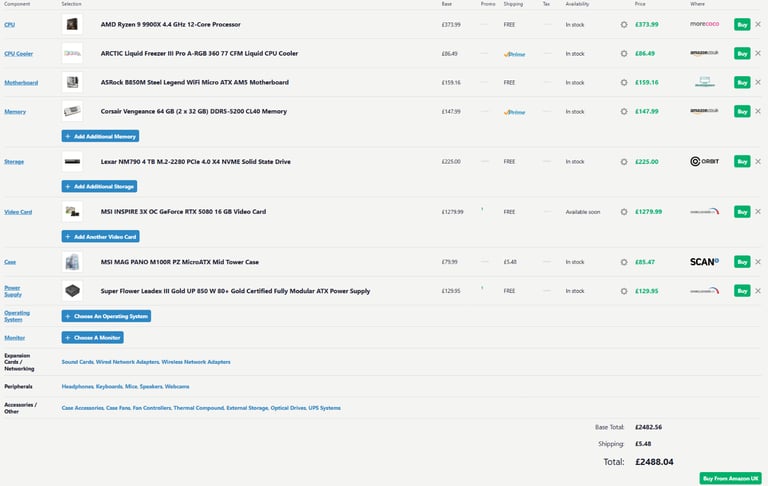The width and height of the screenshot is (768, 486).
Task: Click Add Another Video Card button
Action: pyautogui.click(x=100, y=237)
